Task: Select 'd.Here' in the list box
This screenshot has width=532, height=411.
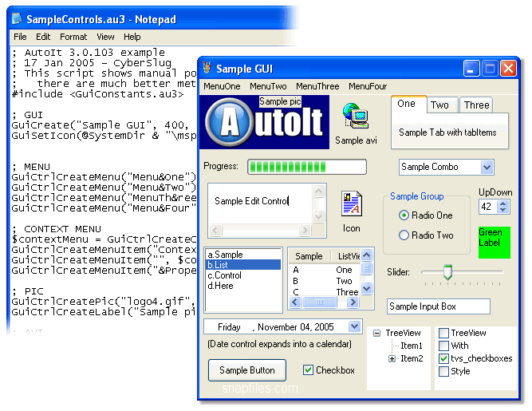Action: click(x=243, y=286)
